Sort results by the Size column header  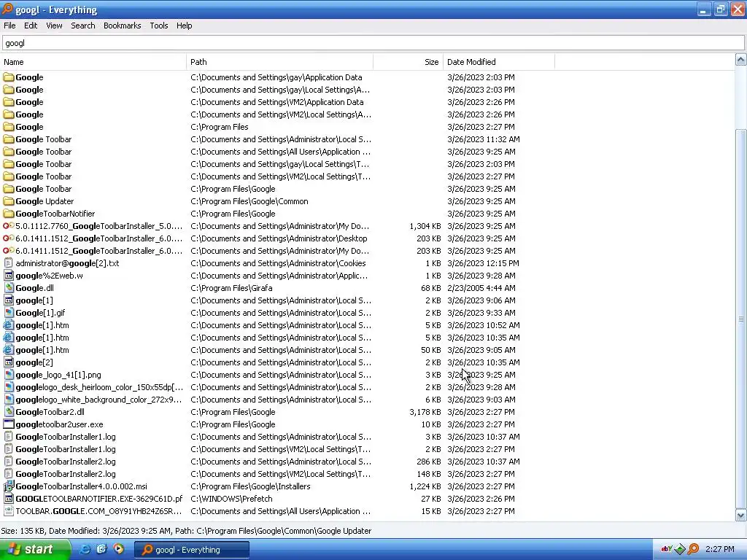coord(408,62)
